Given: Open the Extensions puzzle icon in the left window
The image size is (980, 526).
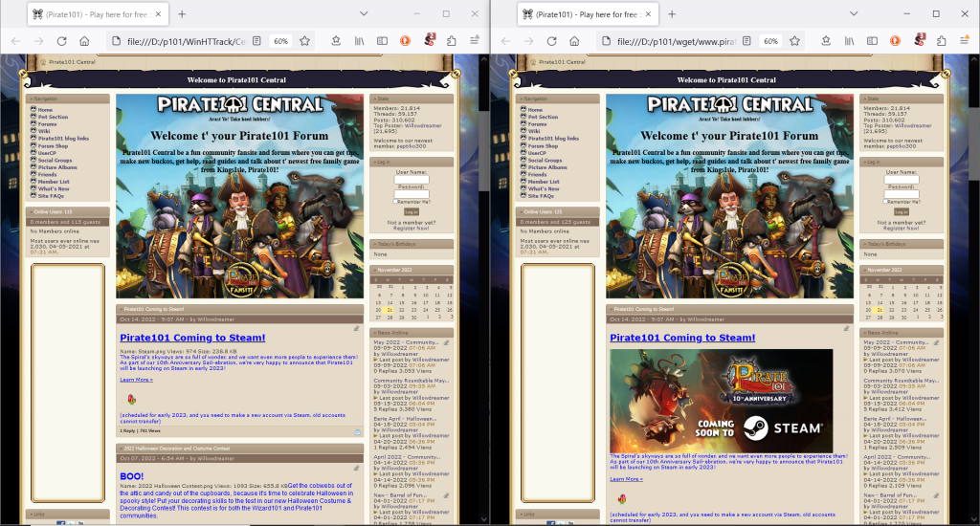Looking at the screenshot, I should coord(452,41).
